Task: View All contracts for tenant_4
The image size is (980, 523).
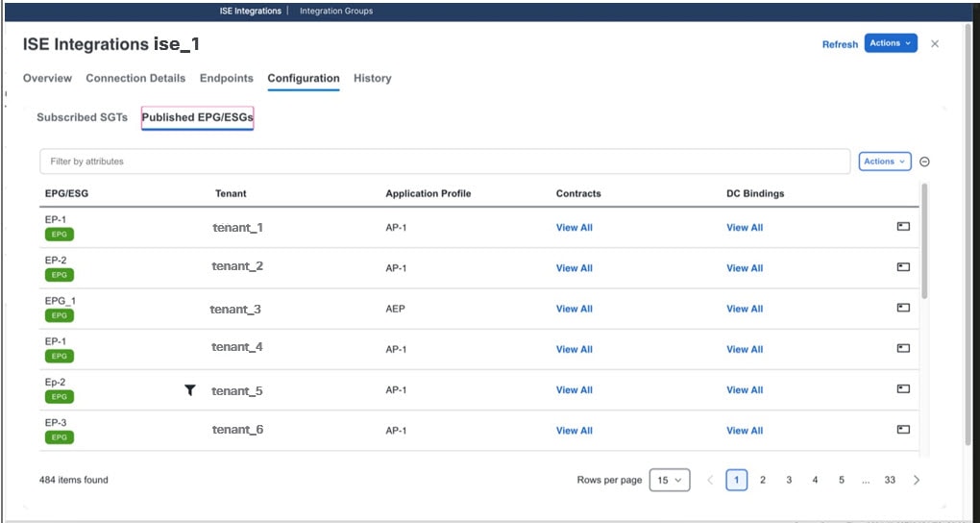Action: click(x=575, y=350)
